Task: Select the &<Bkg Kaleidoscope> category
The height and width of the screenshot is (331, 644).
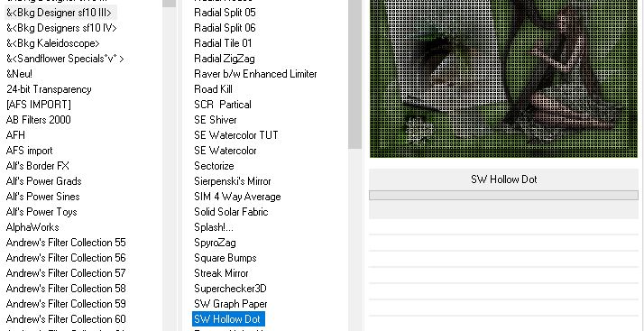Action: [53, 43]
